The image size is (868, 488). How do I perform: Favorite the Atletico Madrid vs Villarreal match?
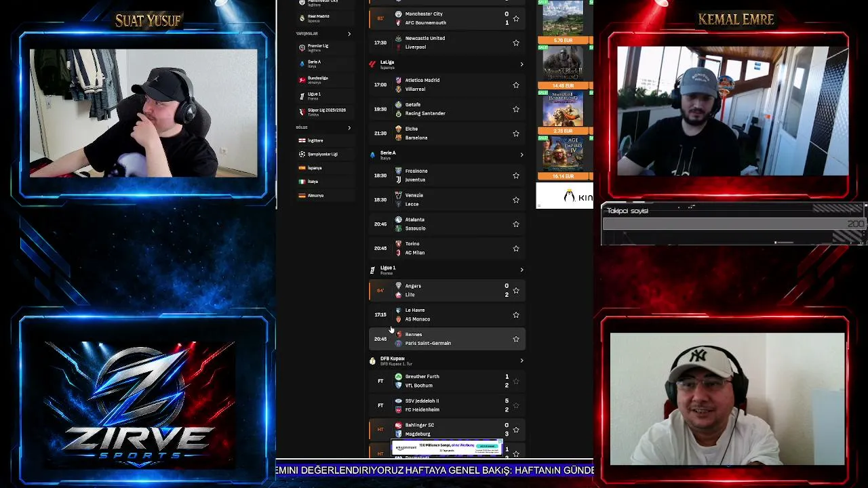point(516,85)
